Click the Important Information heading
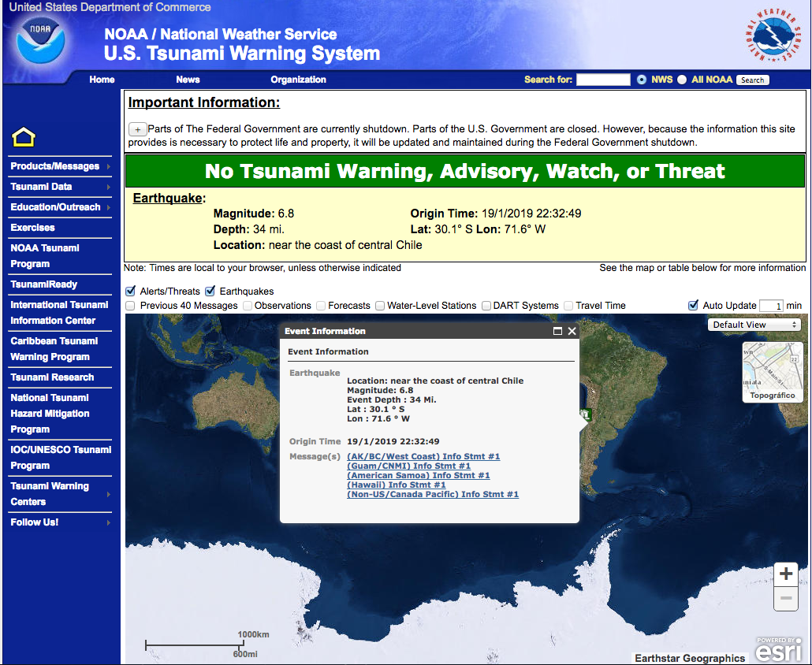This screenshot has height=665, width=812. [x=204, y=102]
